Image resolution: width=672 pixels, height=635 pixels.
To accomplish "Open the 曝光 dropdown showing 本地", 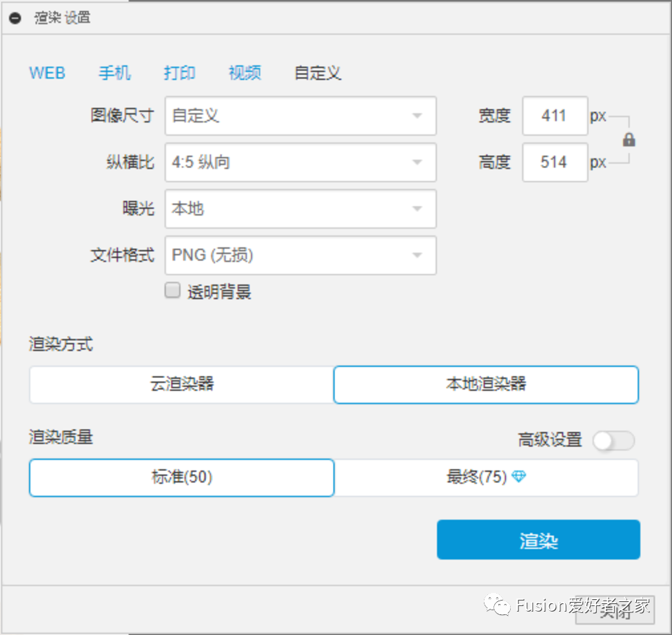I will coord(301,209).
